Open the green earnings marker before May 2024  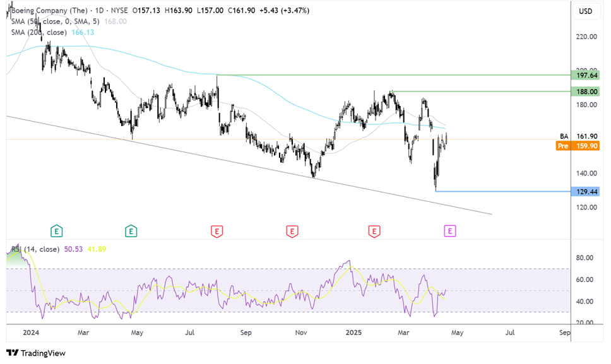[x=131, y=232]
